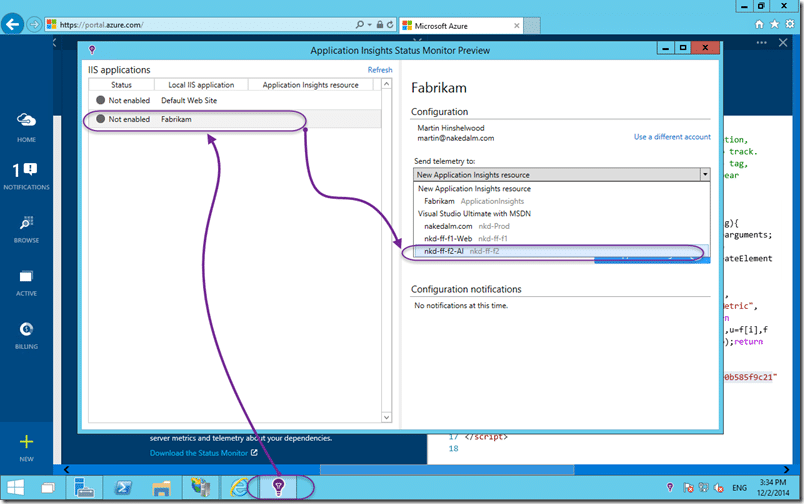Screen dimensions: 804x504
Task: Click the portal horizontal scrollbar thumb
Action: pos(447,470)
